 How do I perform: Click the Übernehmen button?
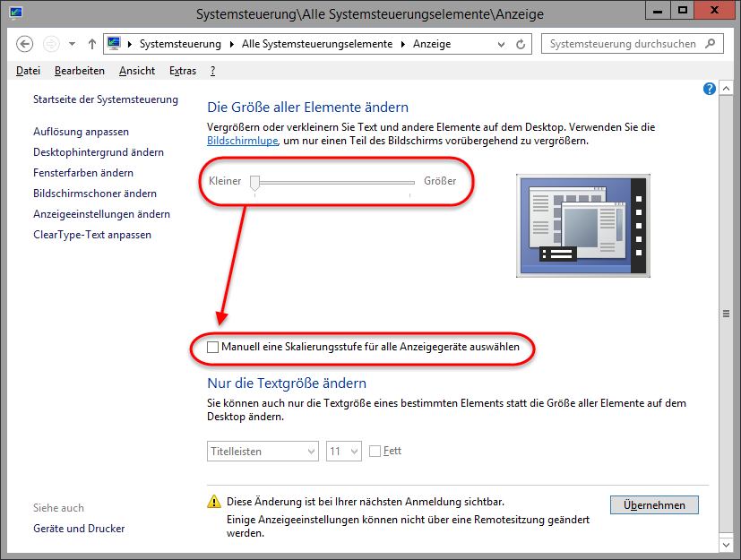tap(654, 505)
